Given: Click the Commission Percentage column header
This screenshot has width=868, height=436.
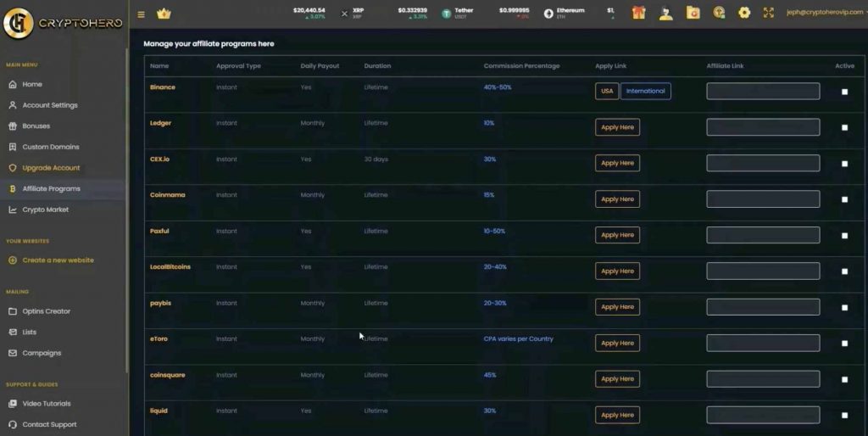Looking at the screenshot, I should 521,66.
